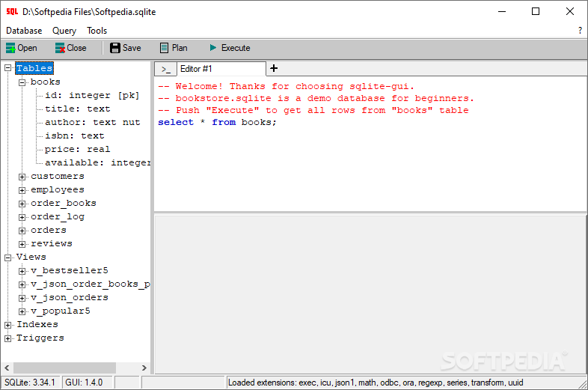The image size is (588, 390).
Task: Select the 'price: real' column
Action: [x=78, y=150]
